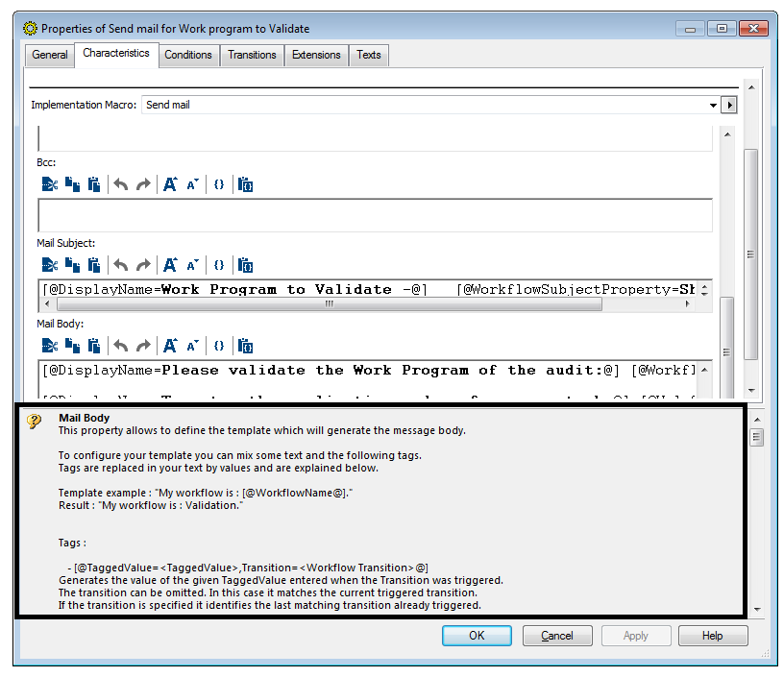The width and height of the screenshot is (784, 677).
Task: Click Paste icon in Mail Subject toolbar
Action: click(94, 265)
